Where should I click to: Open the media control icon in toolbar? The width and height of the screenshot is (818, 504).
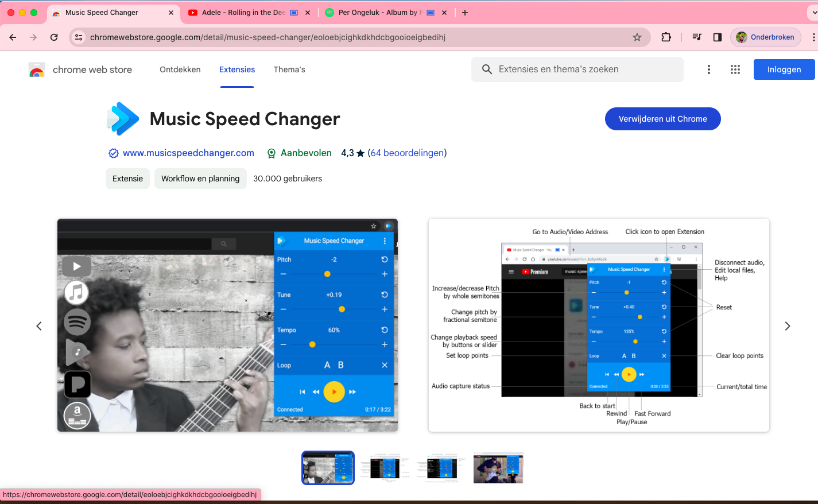pyautogui.click(x=697, y=37)
